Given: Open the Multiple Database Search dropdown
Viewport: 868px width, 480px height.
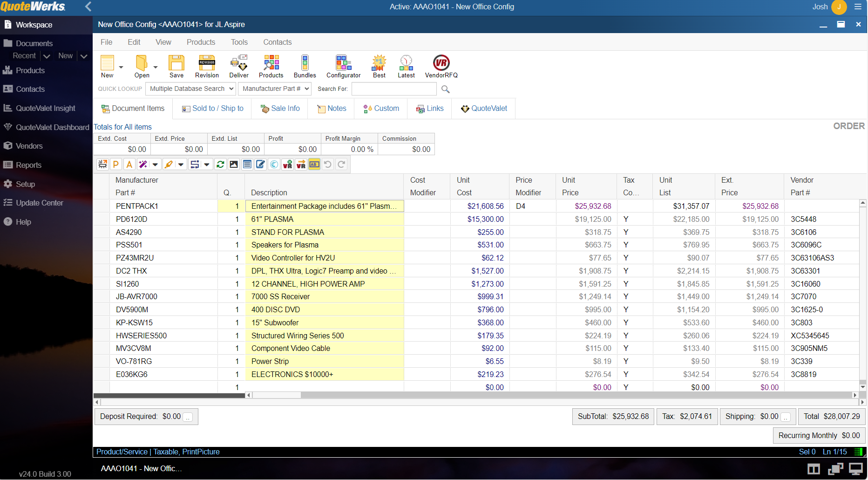Looking at the screenshot, I should coord(191,89).
